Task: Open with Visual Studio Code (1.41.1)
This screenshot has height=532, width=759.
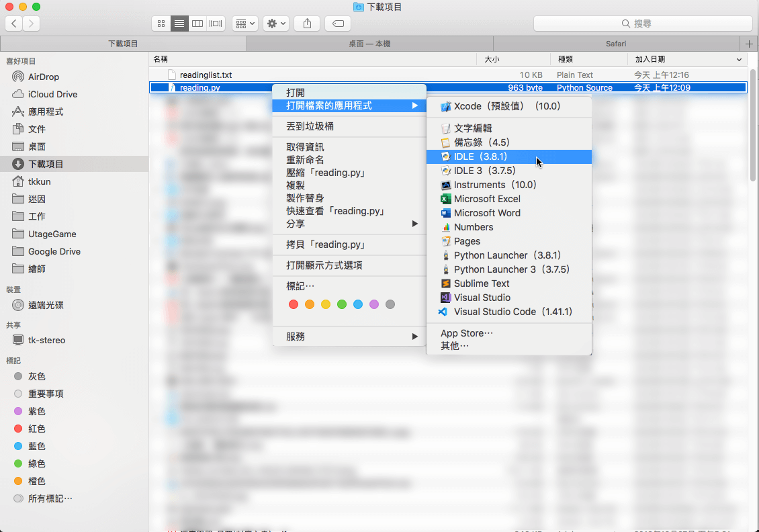Action: coord(508,312)
